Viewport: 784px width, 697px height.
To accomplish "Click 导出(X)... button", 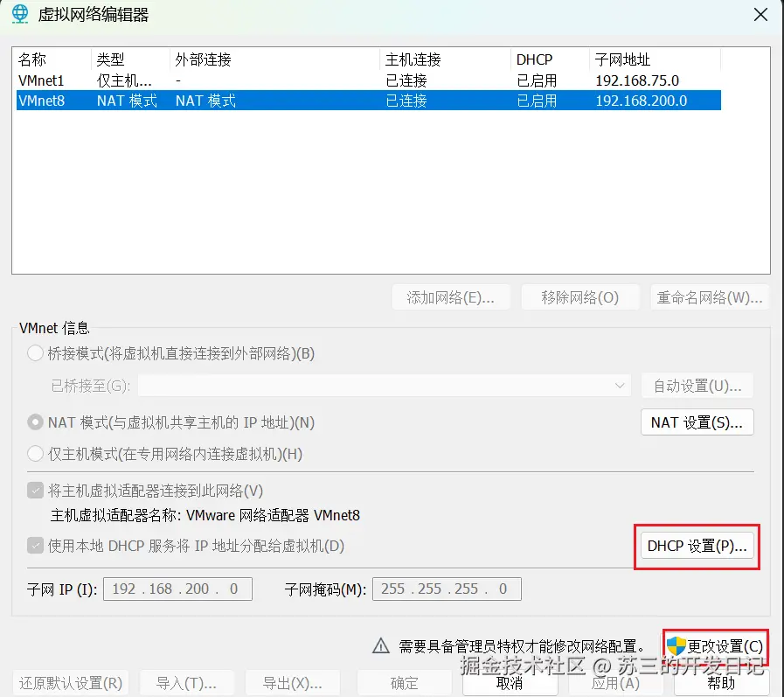I will (x=293, y=683).
